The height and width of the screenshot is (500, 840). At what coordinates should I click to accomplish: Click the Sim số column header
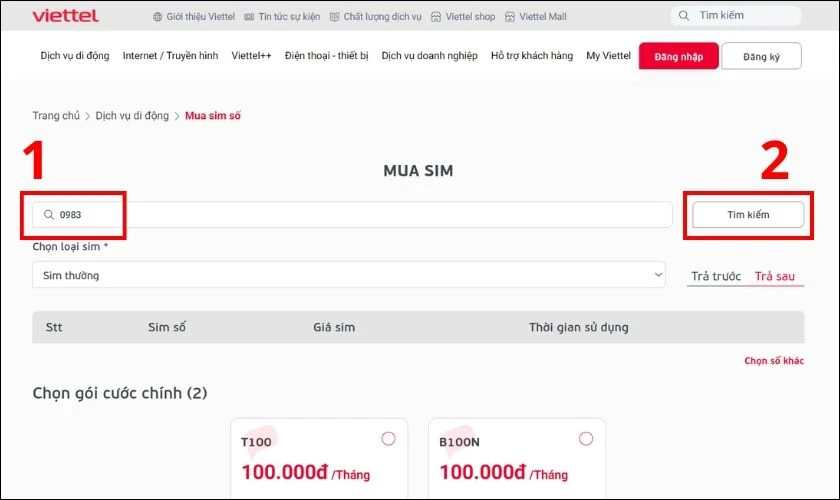click(167, 327)
